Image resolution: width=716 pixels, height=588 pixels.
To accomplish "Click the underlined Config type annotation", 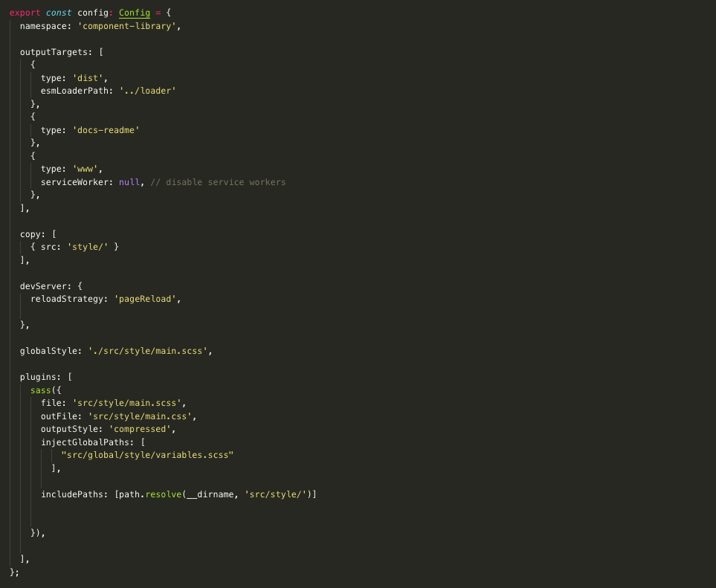I will point(135,13).
